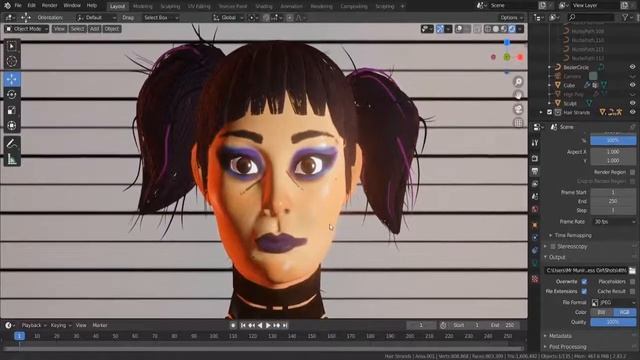
Task: Open File Format JPEG dropdown
Action: 613,302
